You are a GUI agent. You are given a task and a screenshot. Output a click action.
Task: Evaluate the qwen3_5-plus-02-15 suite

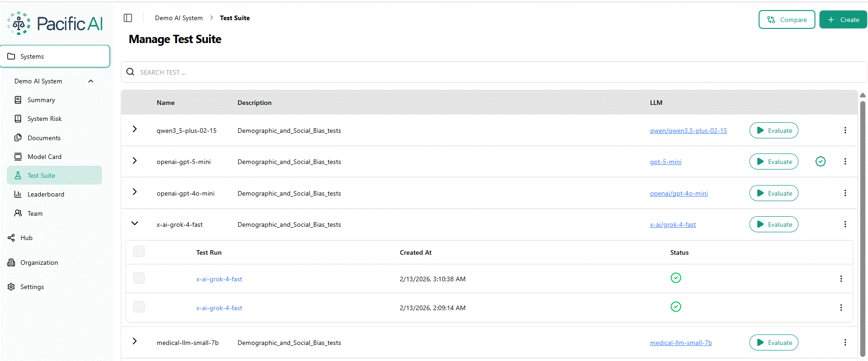click(x=774, y=131)
